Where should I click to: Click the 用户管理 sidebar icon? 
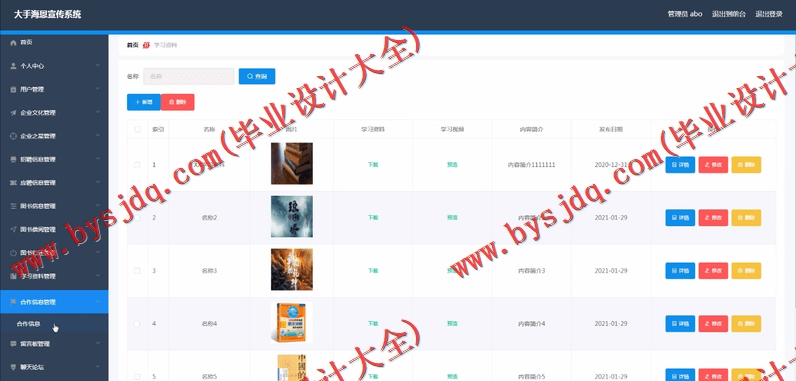tap(14, 89)
